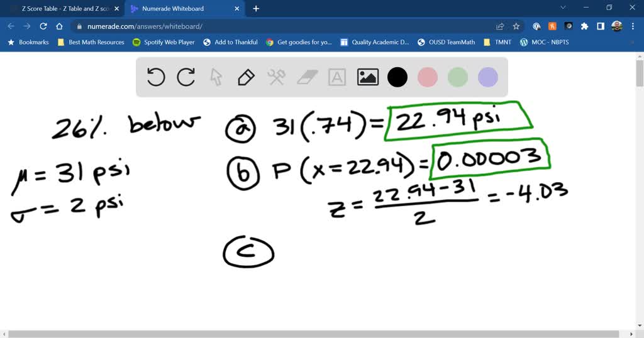Image resolution: width=644 pixels, height=338 pixels.
Task: Go back to previous page
Action: [x=11, y=26]
